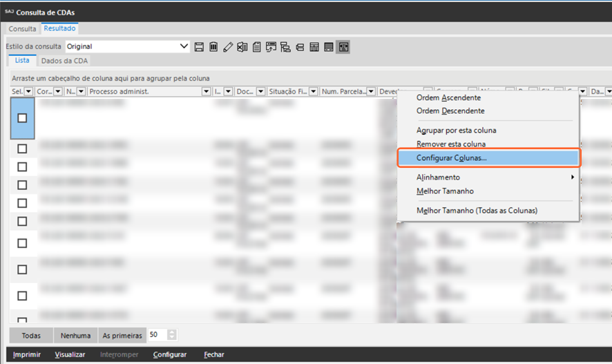Open the Processo administ. column filter arrow
The height and width of the screenshot is (364, 612).
(206, 91)
